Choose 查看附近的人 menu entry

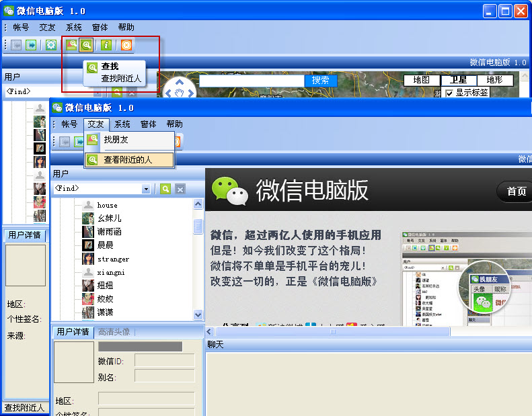[x=129, y=160]
